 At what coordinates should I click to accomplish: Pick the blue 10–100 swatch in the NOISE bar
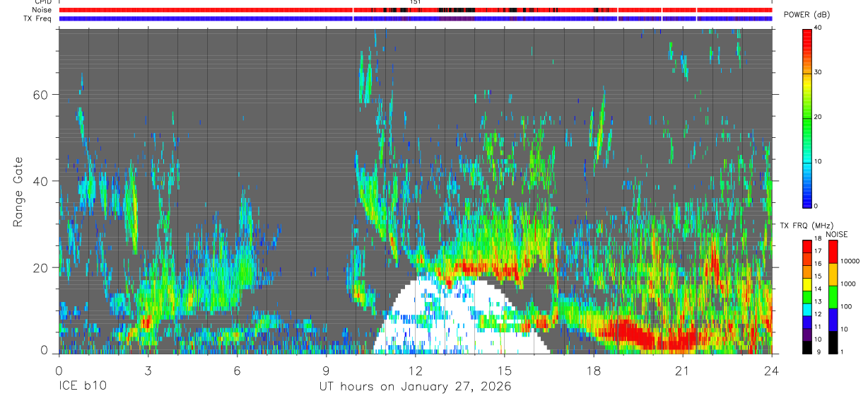point(833,319)
